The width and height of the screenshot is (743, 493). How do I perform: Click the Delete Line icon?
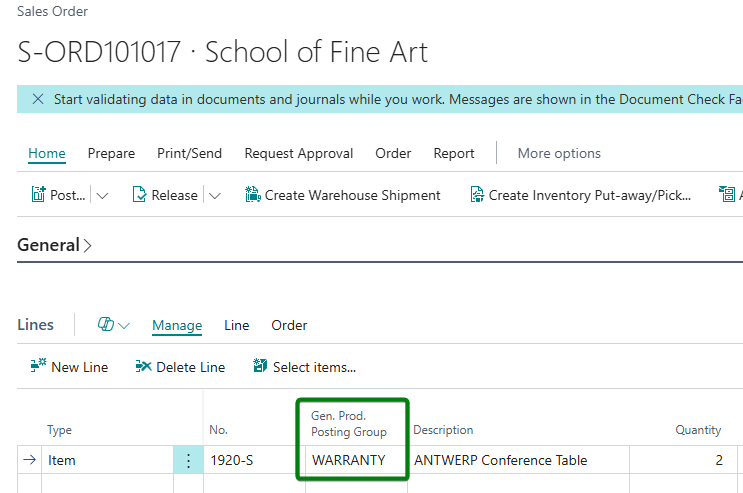click(x=143, y=366)
